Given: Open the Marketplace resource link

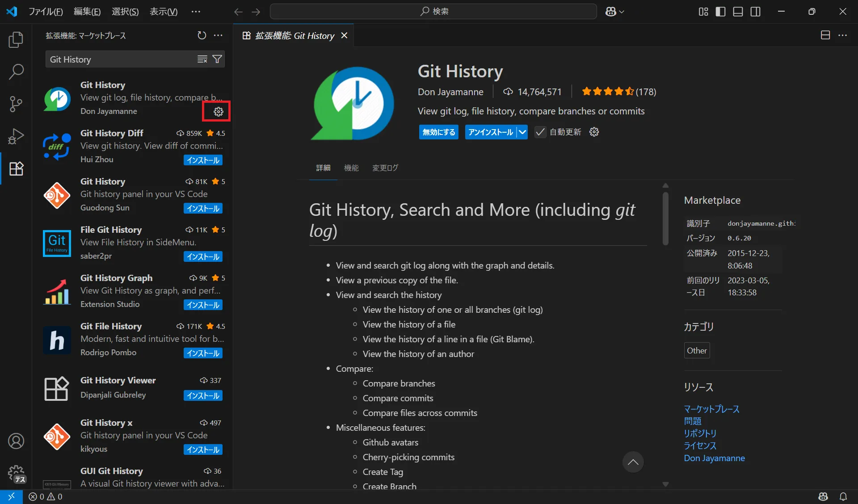Looking at the screenshot, I should click(x=711, y=409).
